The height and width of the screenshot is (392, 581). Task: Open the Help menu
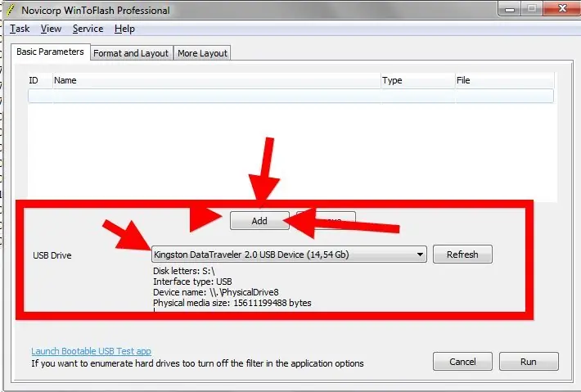coord(124,29)
